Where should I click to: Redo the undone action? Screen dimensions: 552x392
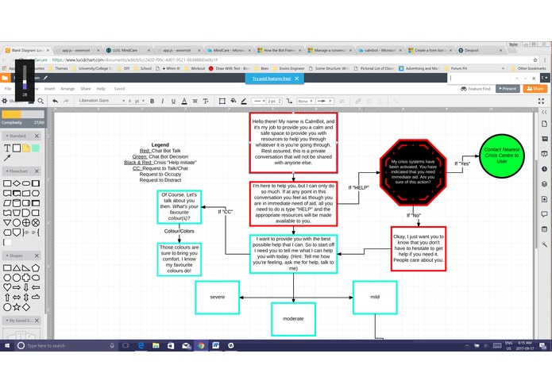tap(66, 102)
